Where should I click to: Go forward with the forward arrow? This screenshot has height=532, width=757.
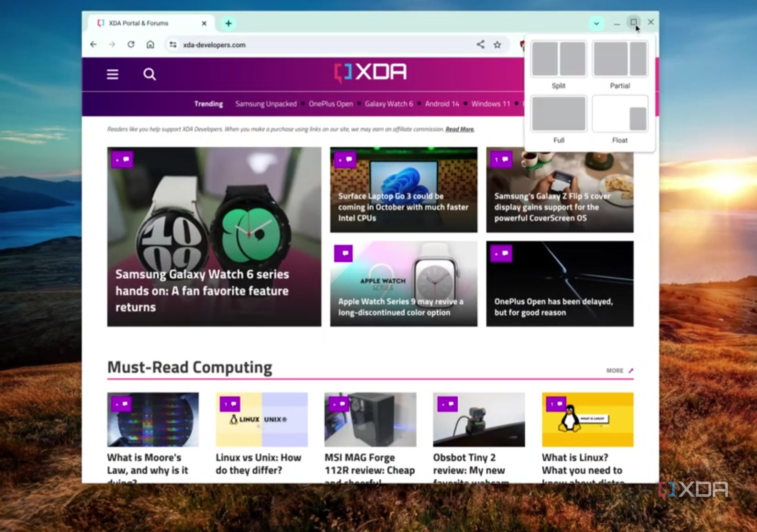(x=112, y=44)
